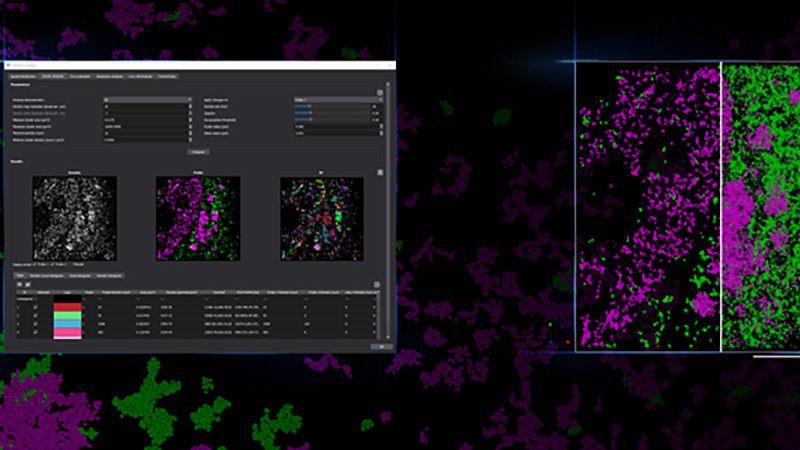Click the export icon beside the result images
800x450 pixels.
(x=380, y=172)
